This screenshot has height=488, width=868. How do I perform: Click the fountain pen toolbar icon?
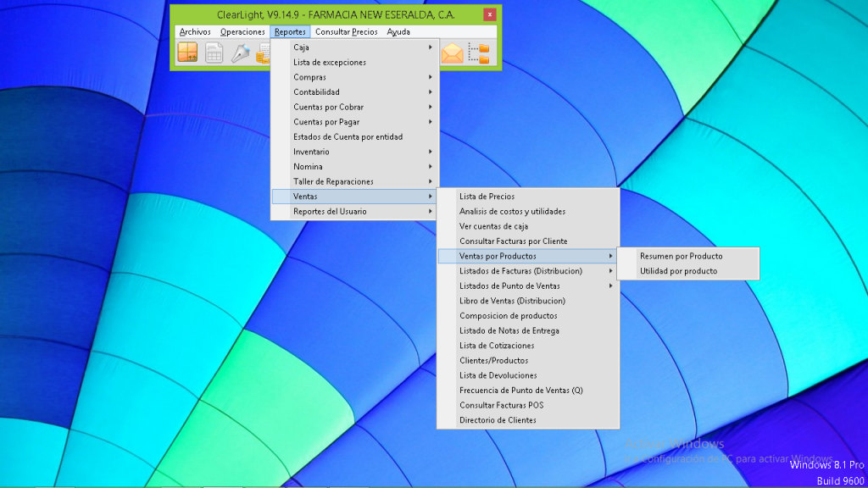point(240,53)
